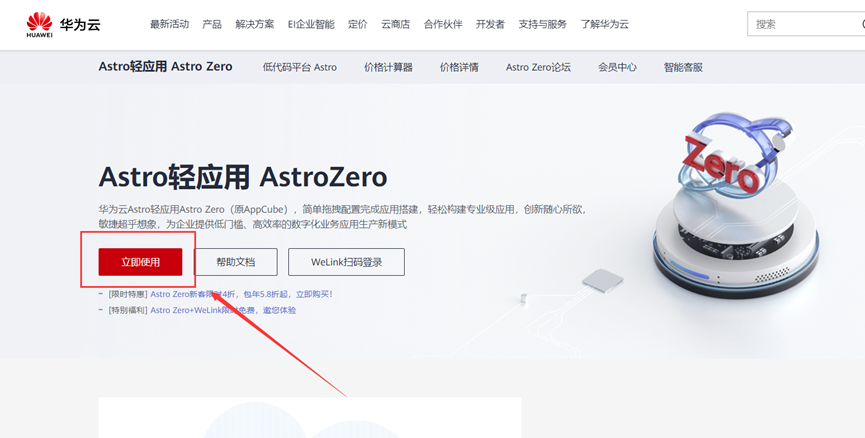This screenshot has height=438, width=865.
Task: Click the Huawei Cloud logo
Action: coord(63,24)
